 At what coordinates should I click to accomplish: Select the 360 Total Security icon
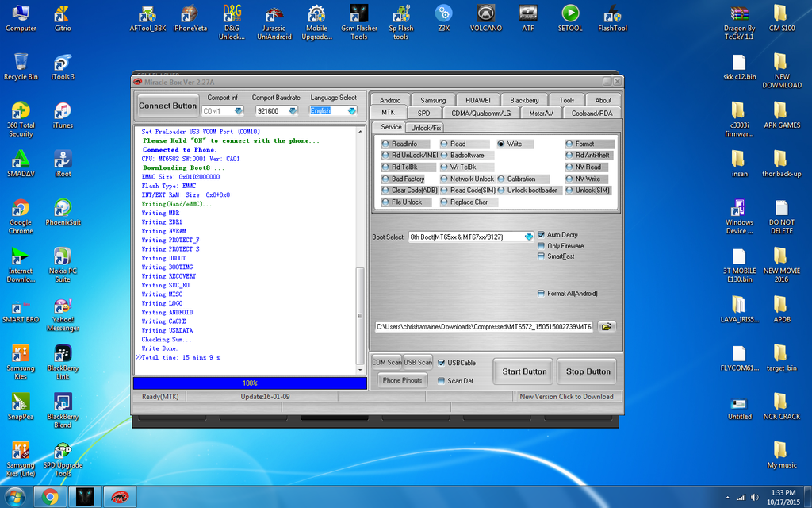click(x=21, y=120)
